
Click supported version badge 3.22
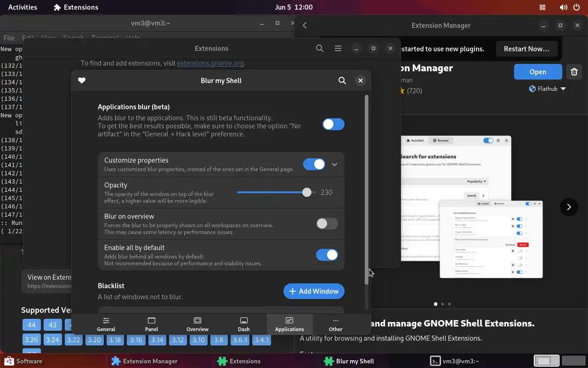73,340
